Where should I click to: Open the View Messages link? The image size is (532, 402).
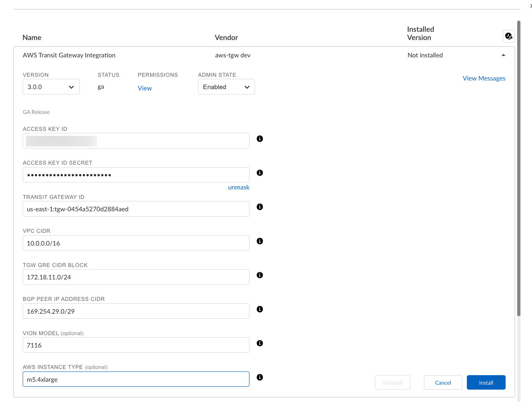484,78
